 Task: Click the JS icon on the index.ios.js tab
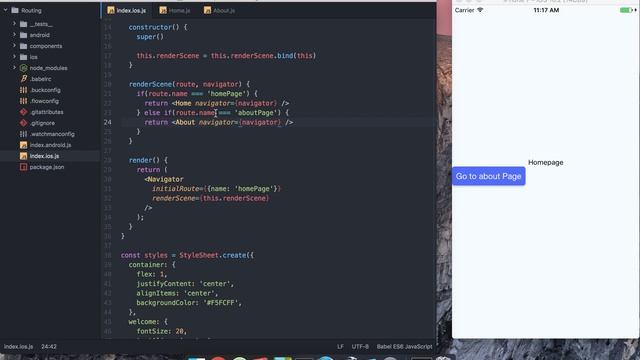tap(111, 10)
